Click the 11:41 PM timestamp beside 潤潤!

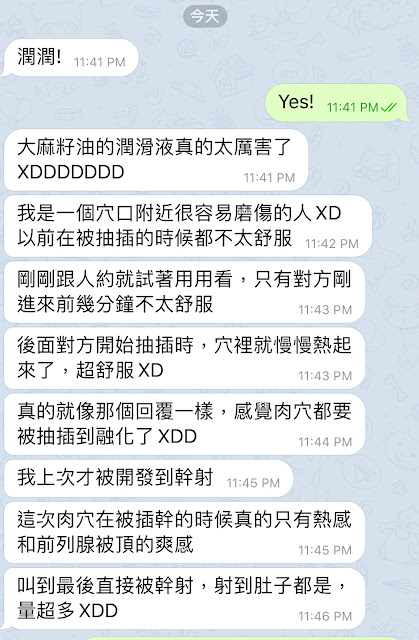click(100, 62)
